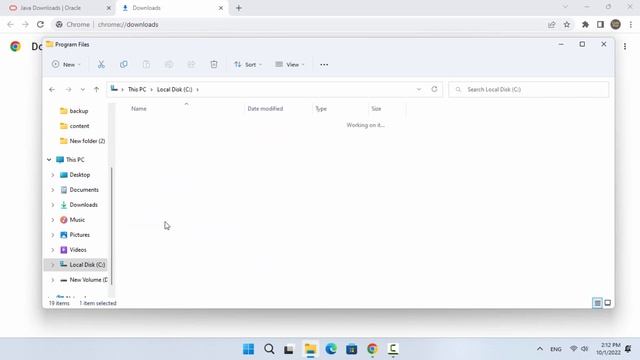Expand the Music tree node
Screen dimensions: 640x360
pyautogui.click(x=53, y=220)
